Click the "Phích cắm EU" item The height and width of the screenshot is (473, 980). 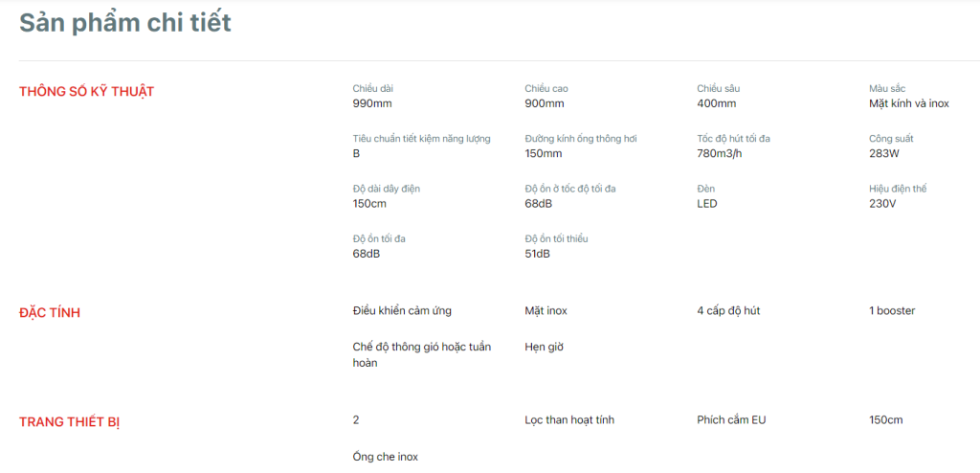[732, 420]
